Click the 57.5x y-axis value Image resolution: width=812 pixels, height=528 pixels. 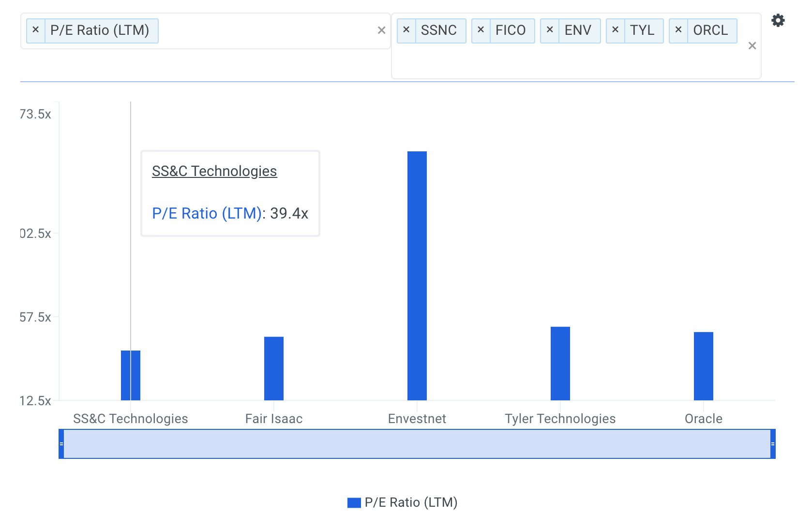(35, 317)
